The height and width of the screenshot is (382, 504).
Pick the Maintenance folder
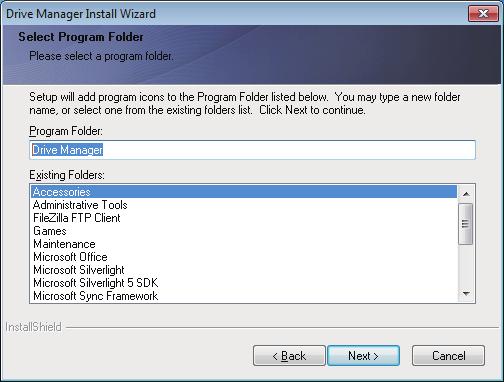[244, 244]
